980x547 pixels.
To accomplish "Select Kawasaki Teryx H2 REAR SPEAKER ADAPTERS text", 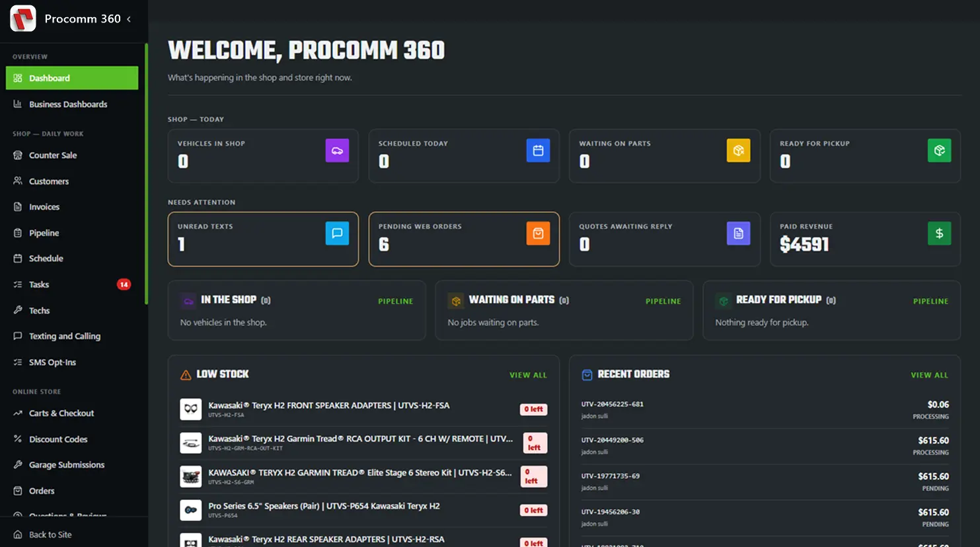I will (x=326, y=540).
